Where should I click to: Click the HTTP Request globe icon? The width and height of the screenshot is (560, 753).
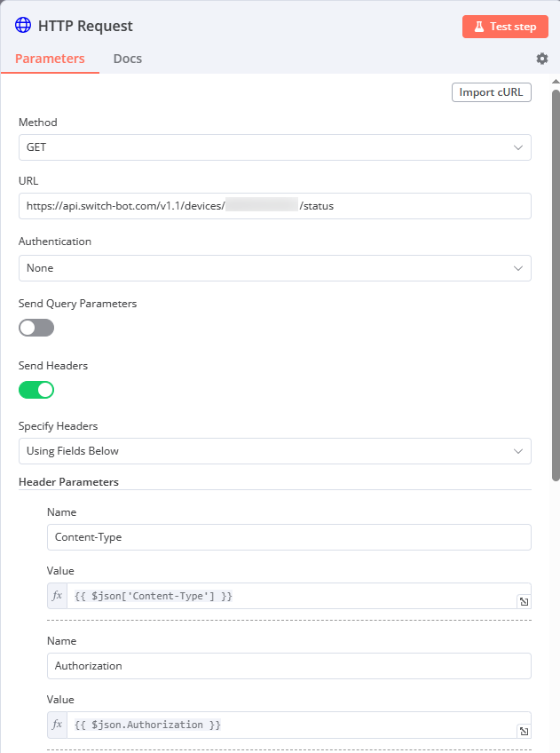coord(23,25)
